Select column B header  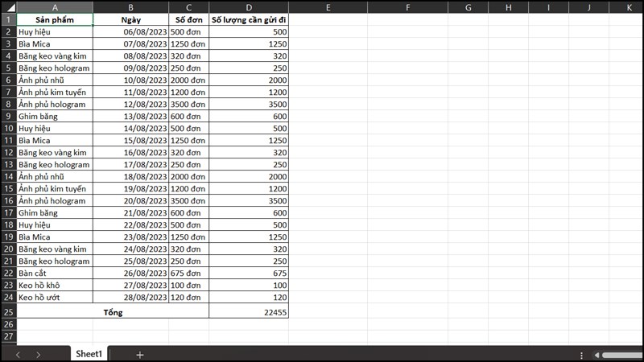(x=130, y=7)
